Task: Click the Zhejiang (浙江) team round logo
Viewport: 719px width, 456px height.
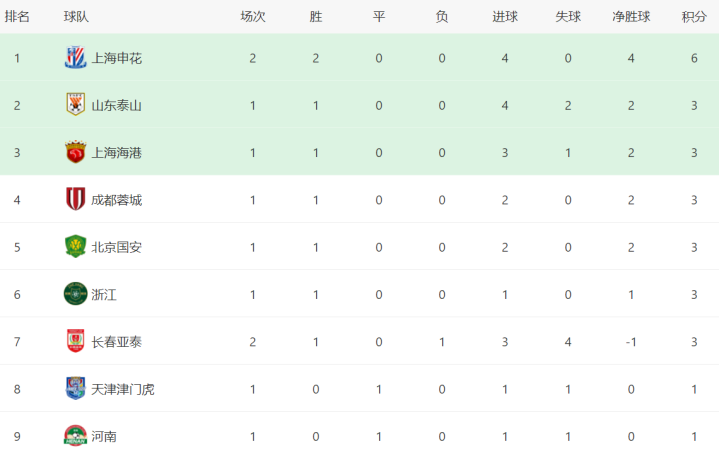Action: pos(75,294)
